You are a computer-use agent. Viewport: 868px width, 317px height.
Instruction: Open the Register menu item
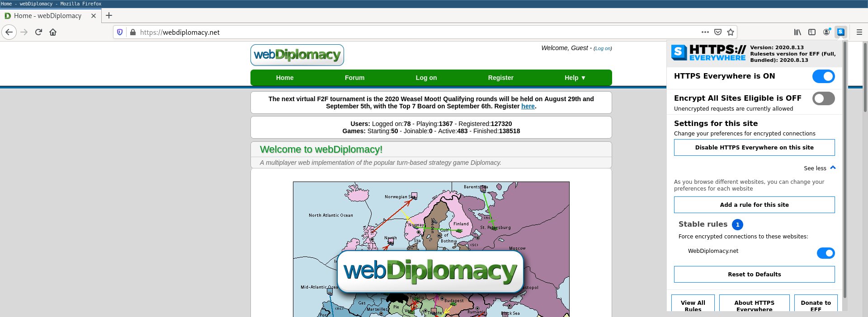500,78
